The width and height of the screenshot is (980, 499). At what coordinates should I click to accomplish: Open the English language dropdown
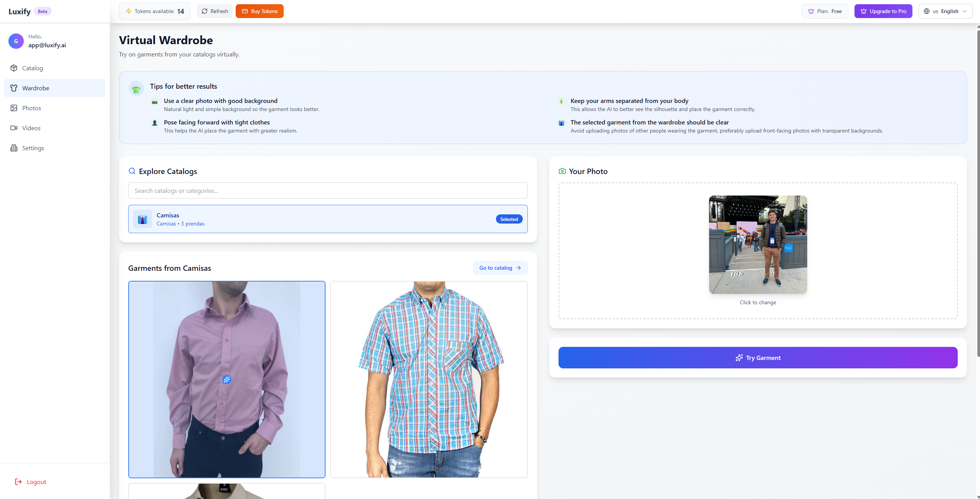click(x=945, y=12)
